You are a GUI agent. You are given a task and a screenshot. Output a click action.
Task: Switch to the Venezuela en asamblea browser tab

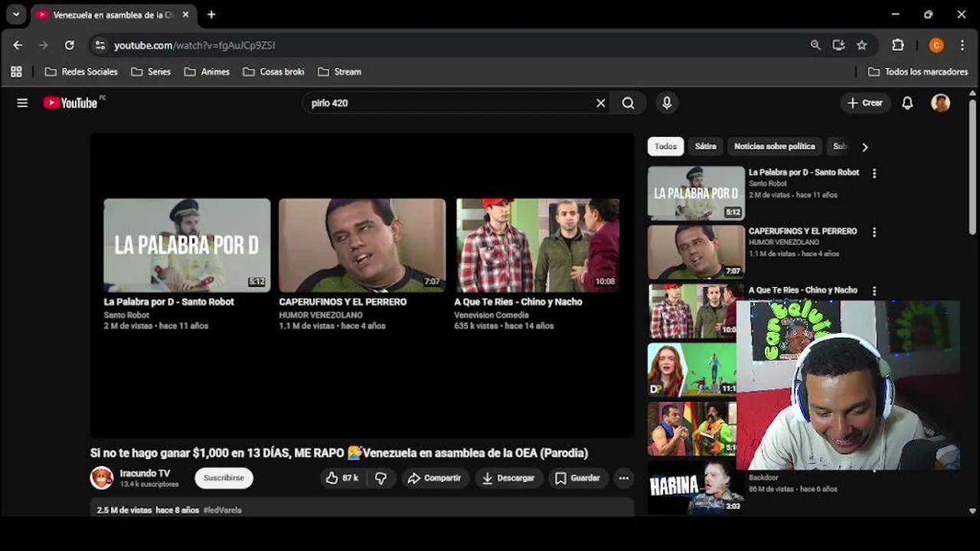point(113,15)
